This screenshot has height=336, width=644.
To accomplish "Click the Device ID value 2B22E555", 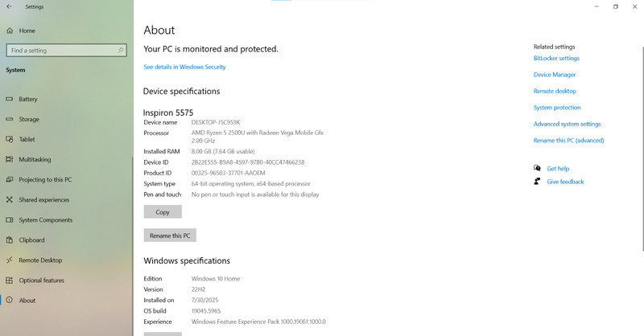I will click(248, 162).
